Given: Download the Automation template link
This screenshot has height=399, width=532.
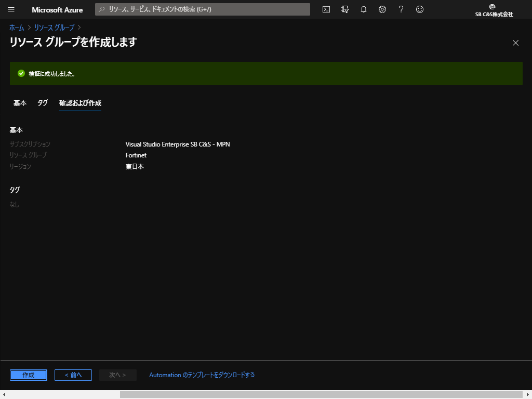Looking at the screenshot, I should click(x=202, y=375).
